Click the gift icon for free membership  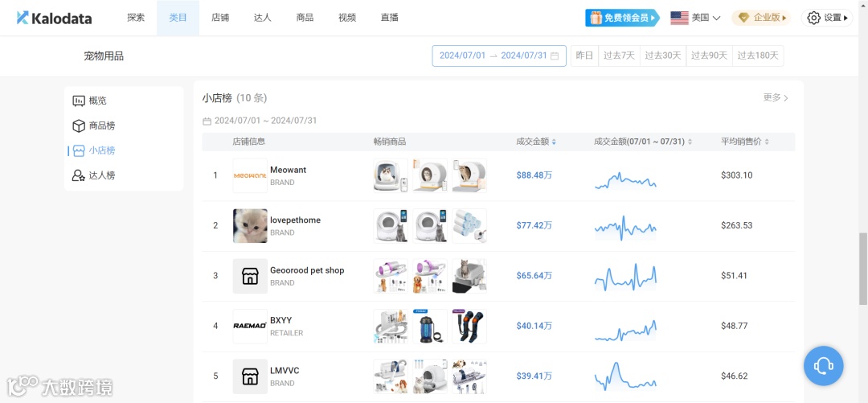pos(596,18)
